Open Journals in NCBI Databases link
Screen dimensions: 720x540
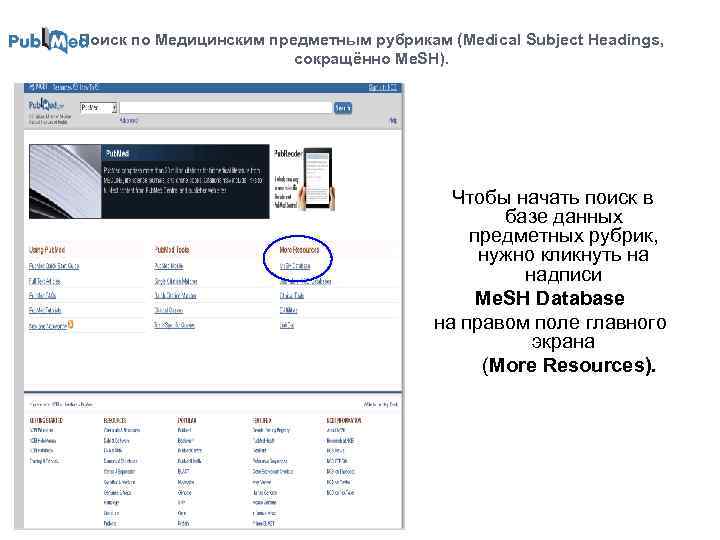point(306,281)
